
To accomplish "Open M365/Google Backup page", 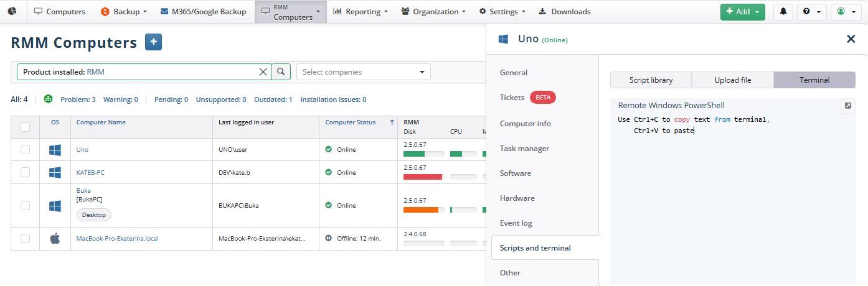I will pos(203,11).
